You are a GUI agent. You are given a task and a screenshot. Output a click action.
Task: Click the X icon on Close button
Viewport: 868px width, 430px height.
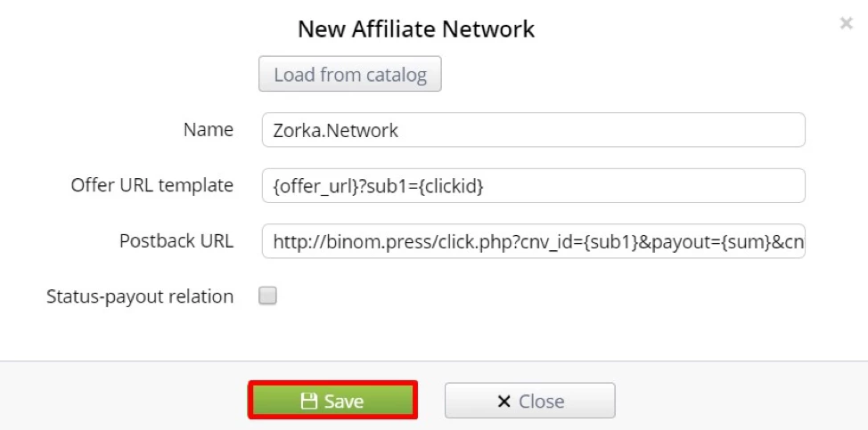click(504, 402)
